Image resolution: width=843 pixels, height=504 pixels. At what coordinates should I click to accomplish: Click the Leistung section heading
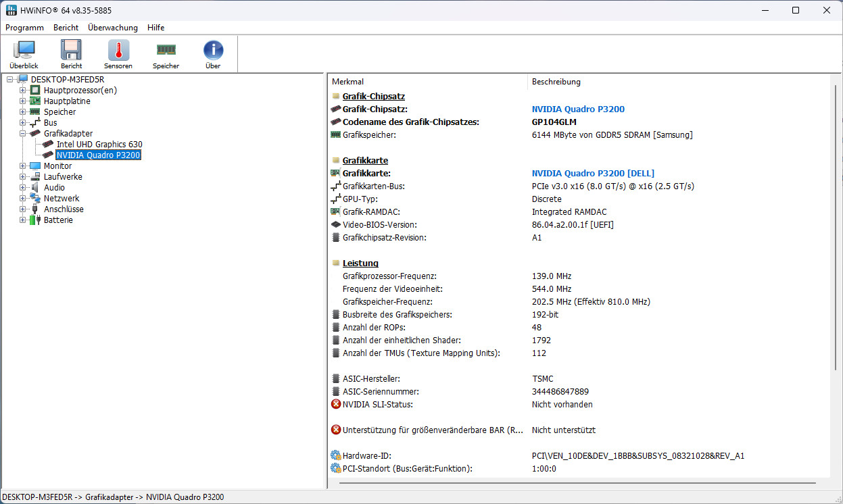pyautogui.click(x=360, y=263)
